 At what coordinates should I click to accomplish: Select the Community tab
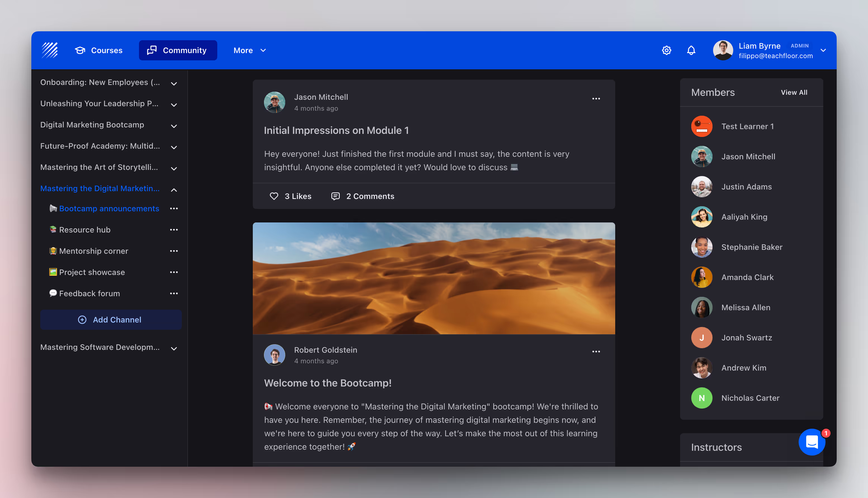pos(178,50)
